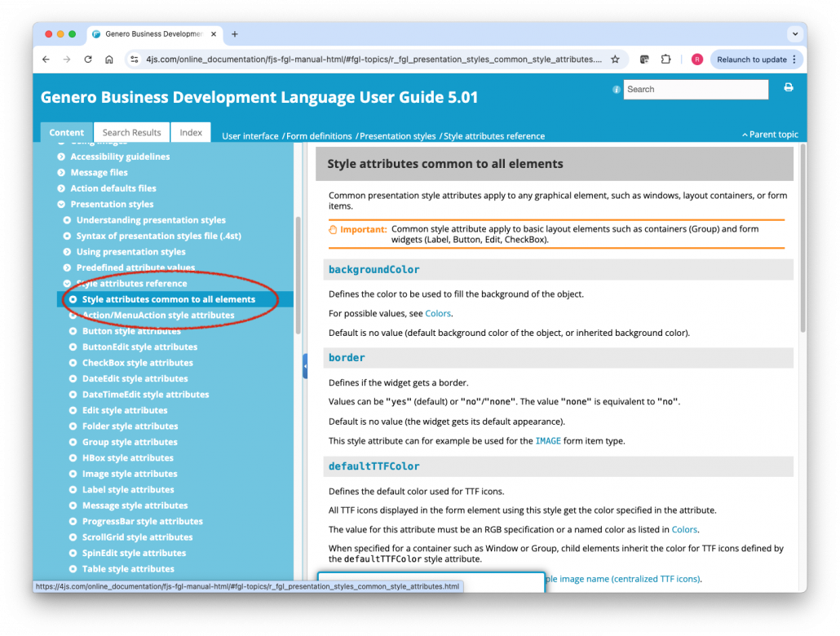The width and height of the screenshot is (840, 636).
Task: Expand Using presentation styles node icon
Action: (67, 252)
